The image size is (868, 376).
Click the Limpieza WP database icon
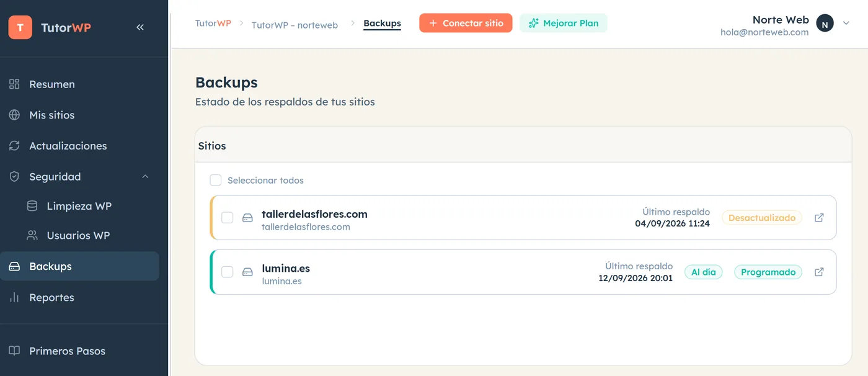pos(32,206)
